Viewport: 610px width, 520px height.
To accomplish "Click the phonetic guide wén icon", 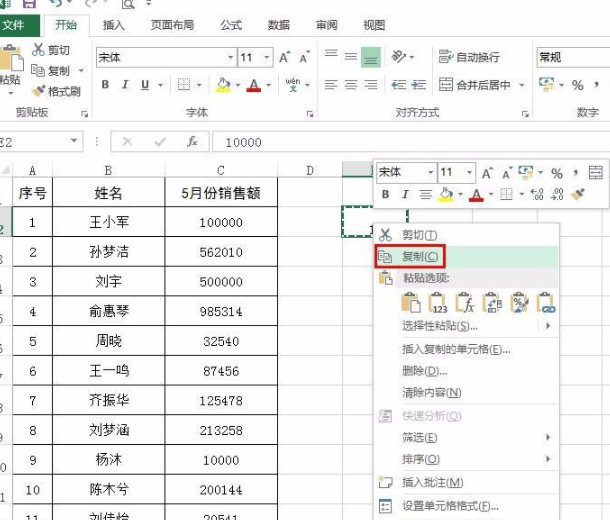I will (x=293, y=84).
